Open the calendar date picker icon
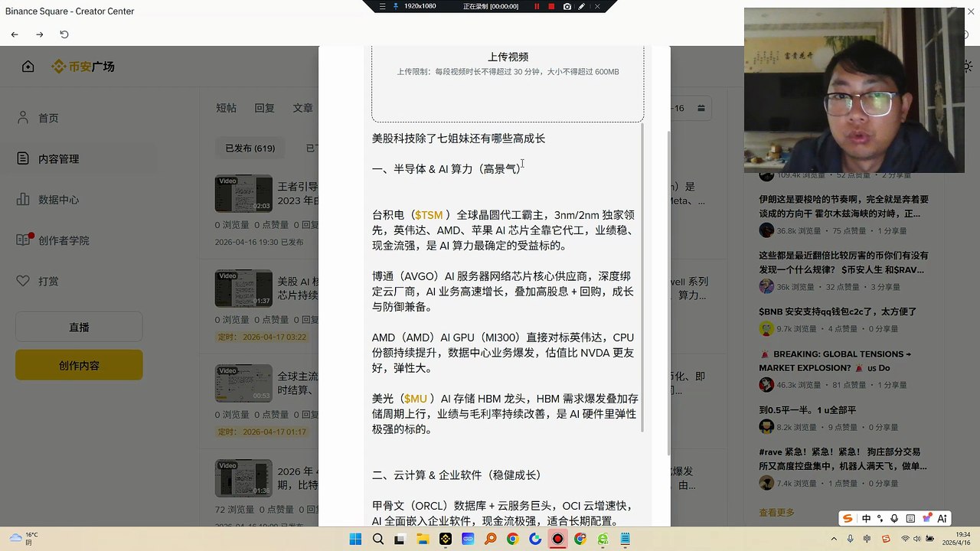980x551 pixels. tap(701, 109)
